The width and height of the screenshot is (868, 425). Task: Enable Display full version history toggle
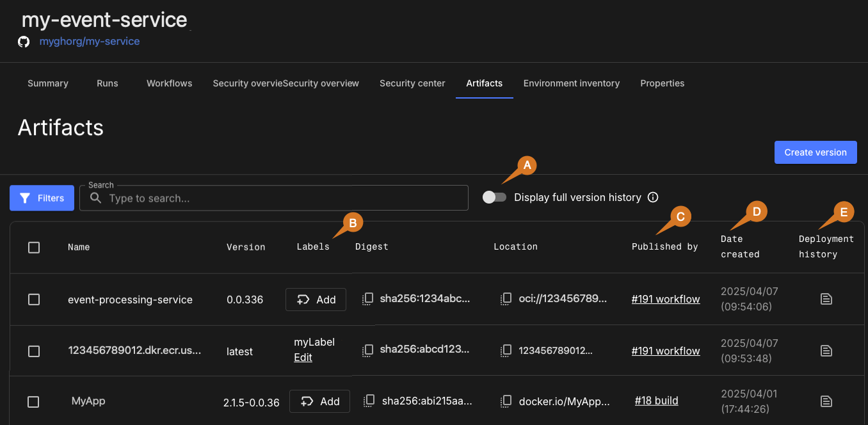[494, 197]
